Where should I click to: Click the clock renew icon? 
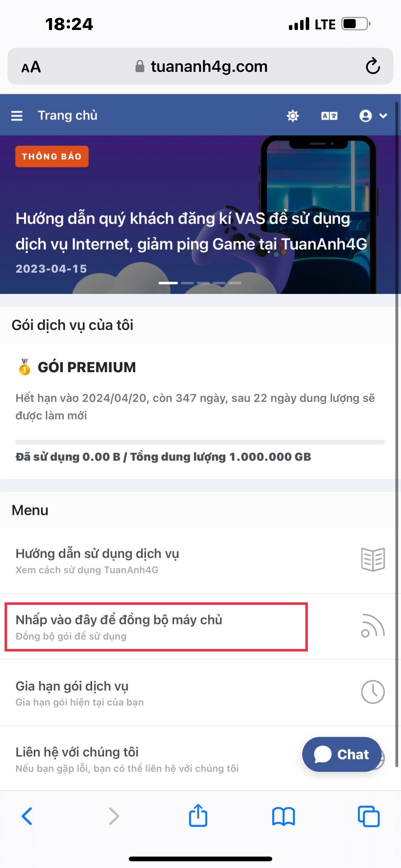coord(373,692)
